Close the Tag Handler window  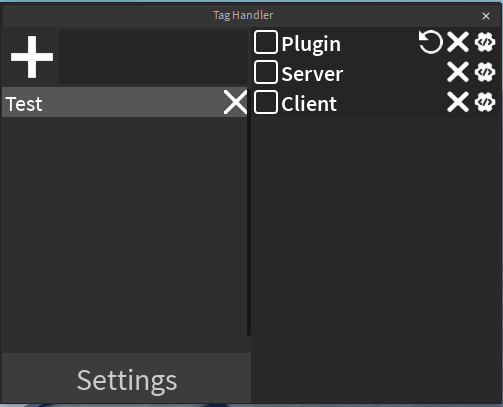[486, 16]
